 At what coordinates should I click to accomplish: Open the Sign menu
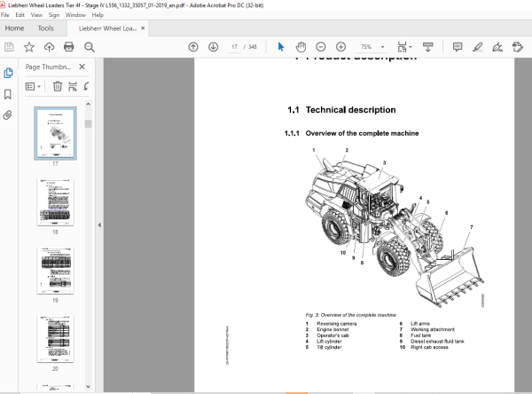(53, 15)
